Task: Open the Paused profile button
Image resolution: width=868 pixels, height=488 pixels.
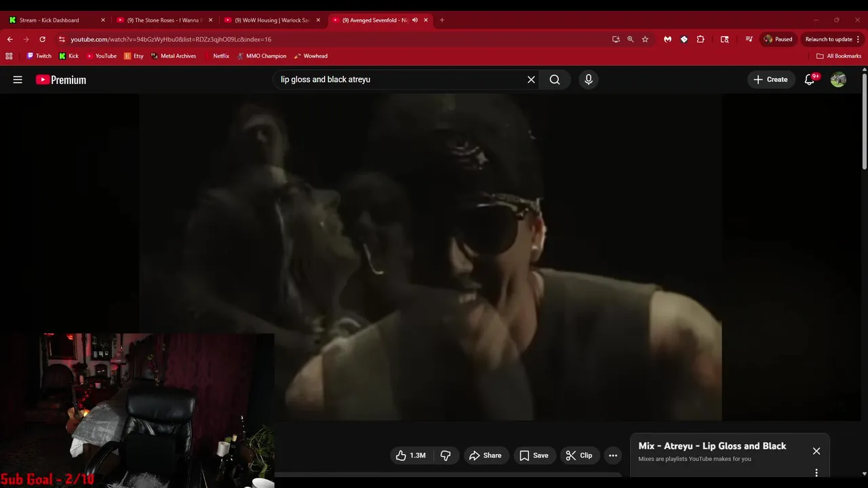Action: tap(778, 39)
